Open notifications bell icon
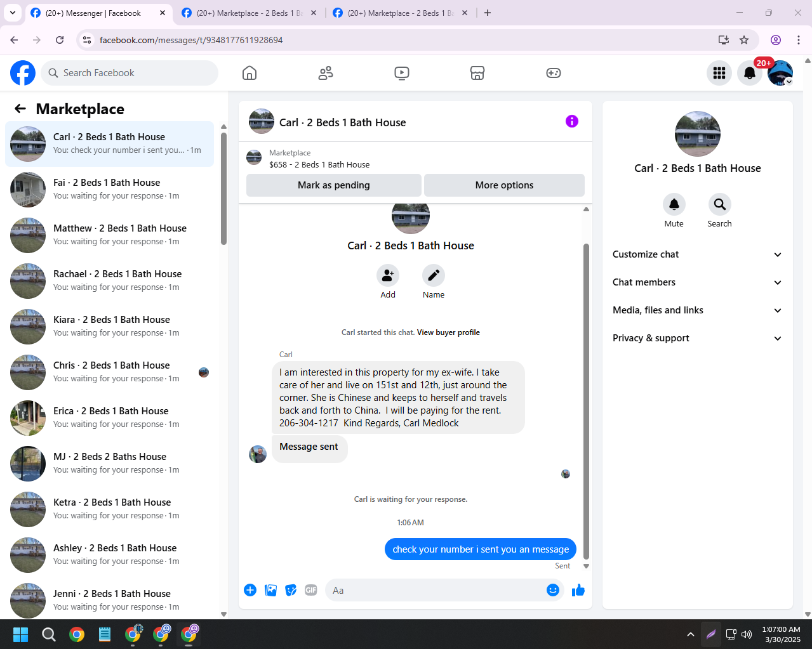 pos(750,73)
